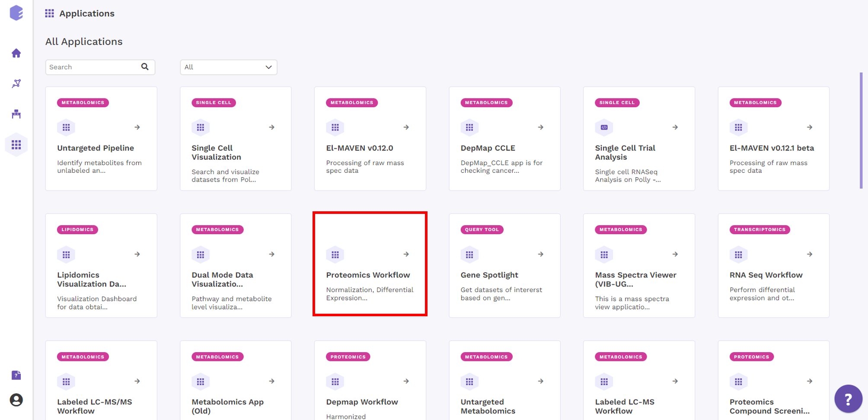Click the code icon on Single Cell Trial Analysis
The width and height of the screenshot is (868, 420).
pyautogui.click(x=604, y=127)
